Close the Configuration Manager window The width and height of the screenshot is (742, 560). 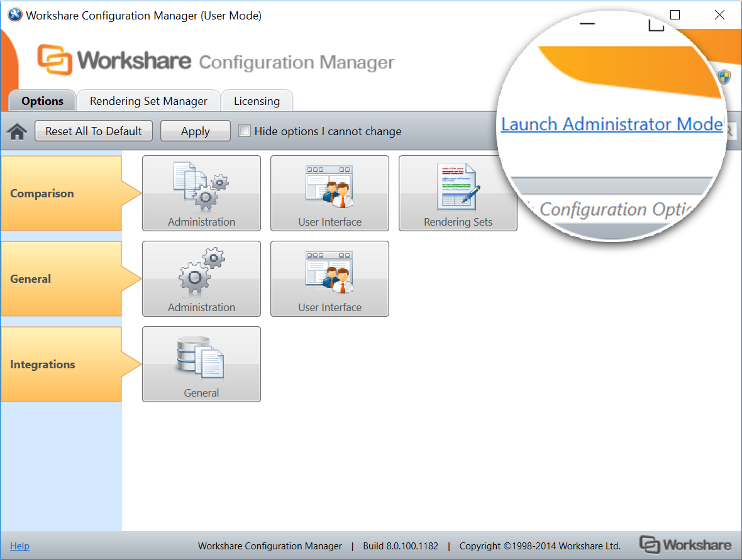coord(719,14)
